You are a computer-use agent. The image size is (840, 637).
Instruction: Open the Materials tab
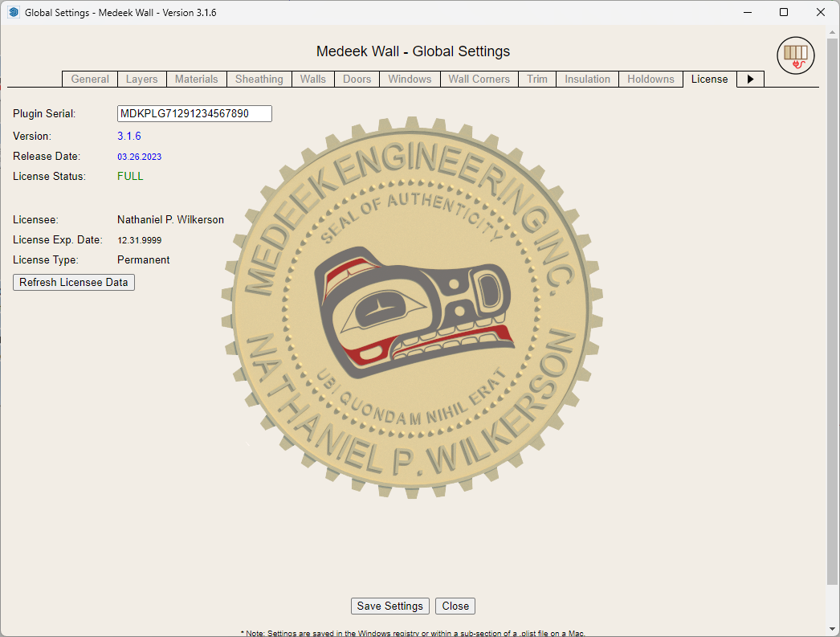pos(197,79)
